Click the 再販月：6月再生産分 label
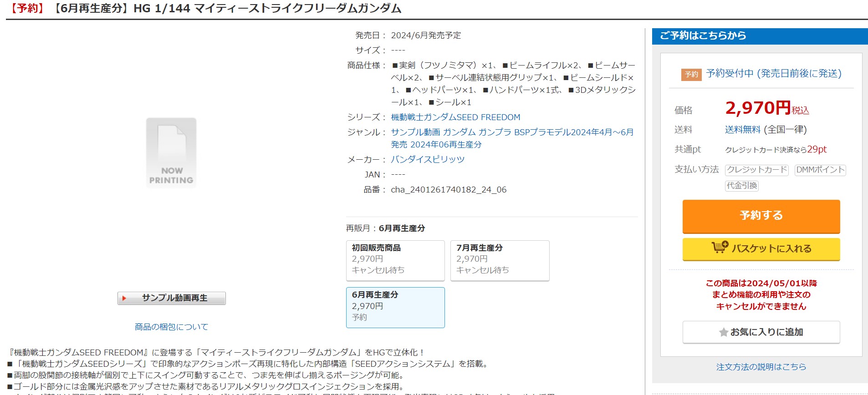This screenshot has width=868, height=395. [385, 228]
